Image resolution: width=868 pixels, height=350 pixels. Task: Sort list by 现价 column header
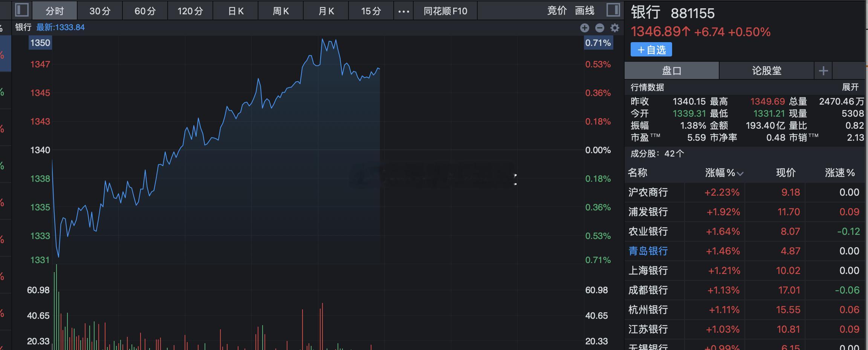click(x=786, y=173)
